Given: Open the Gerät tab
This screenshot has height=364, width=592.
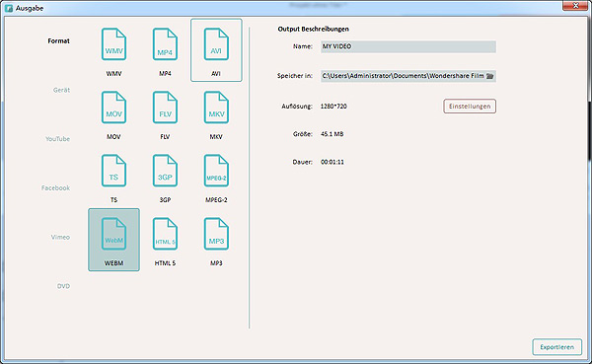Looking at the screenshot, I should (x=61, y=90).
